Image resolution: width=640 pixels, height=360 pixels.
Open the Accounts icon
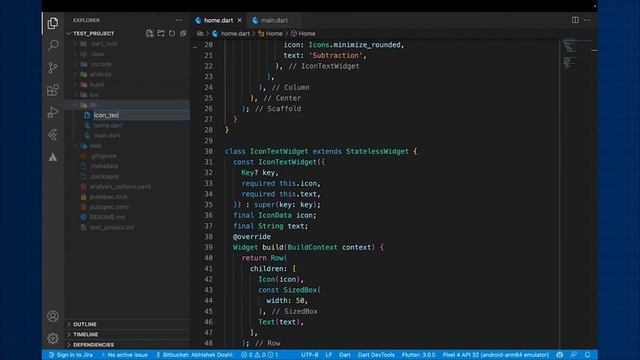[53, 316]
